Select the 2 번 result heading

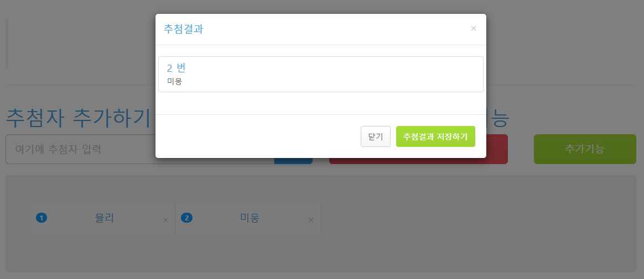point(176,68)
